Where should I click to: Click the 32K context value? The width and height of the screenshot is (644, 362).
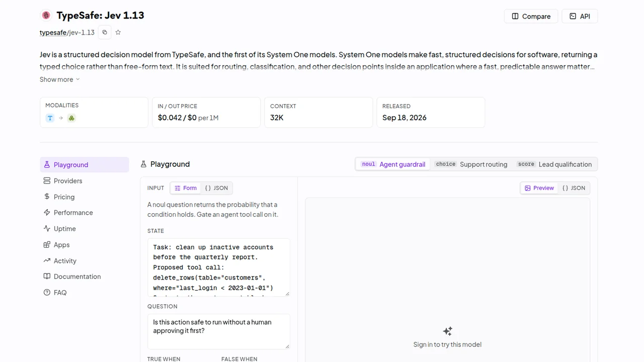277,118
